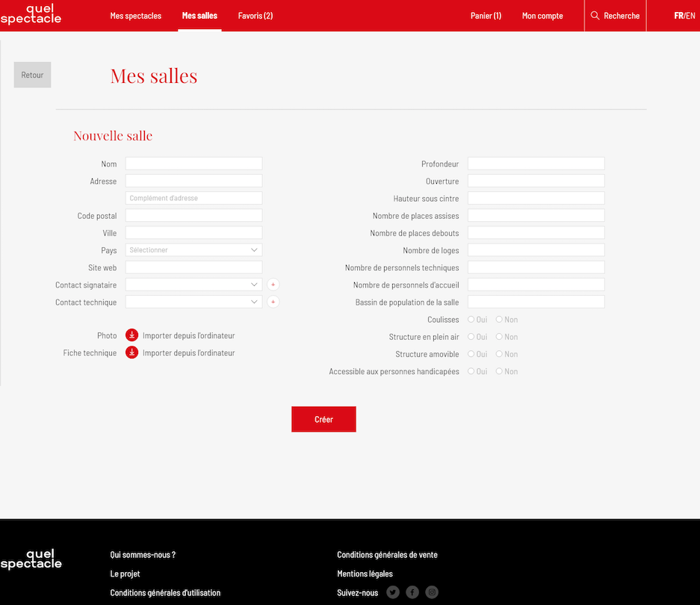Focus the Nom input field

point(193,164)
